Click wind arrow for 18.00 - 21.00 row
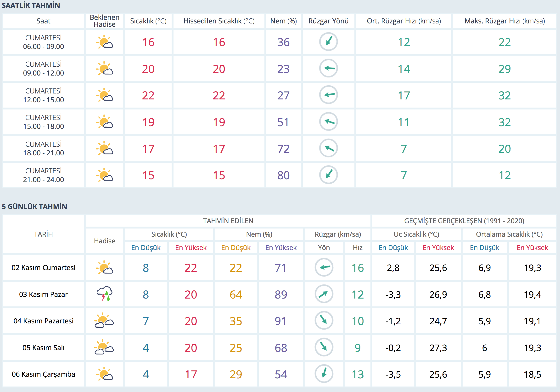560x392 pixels. pos(328,148)
